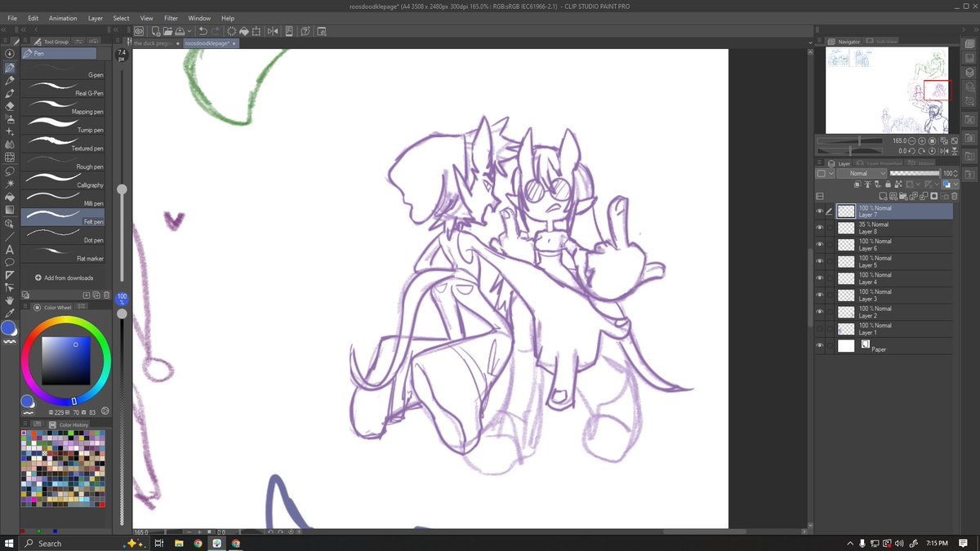This screenshot has height=551, width=980.
Task: Select the Felt pen sub tool
Action: [65, 217]
